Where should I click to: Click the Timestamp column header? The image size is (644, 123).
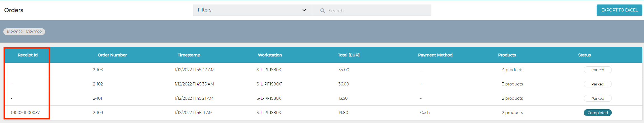189,55
